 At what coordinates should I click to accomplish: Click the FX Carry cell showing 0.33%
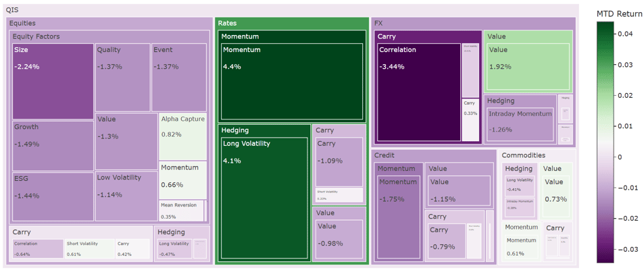pyautogui.click(x=470, y=119)
